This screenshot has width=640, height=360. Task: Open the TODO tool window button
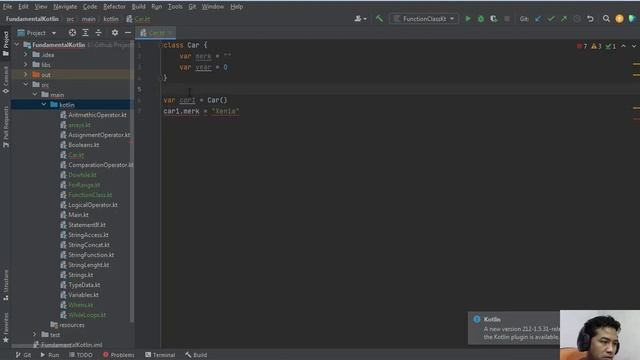(x=81, y=355)
